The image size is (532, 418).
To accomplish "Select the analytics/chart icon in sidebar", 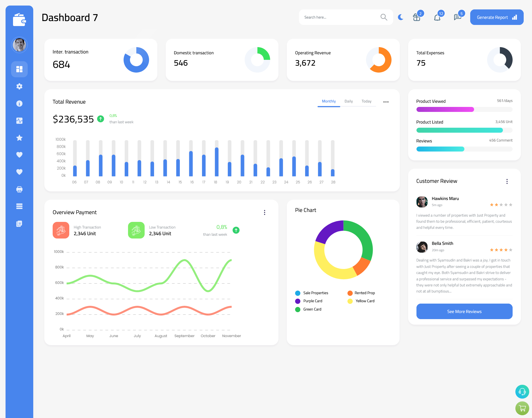I will [19, 120].
